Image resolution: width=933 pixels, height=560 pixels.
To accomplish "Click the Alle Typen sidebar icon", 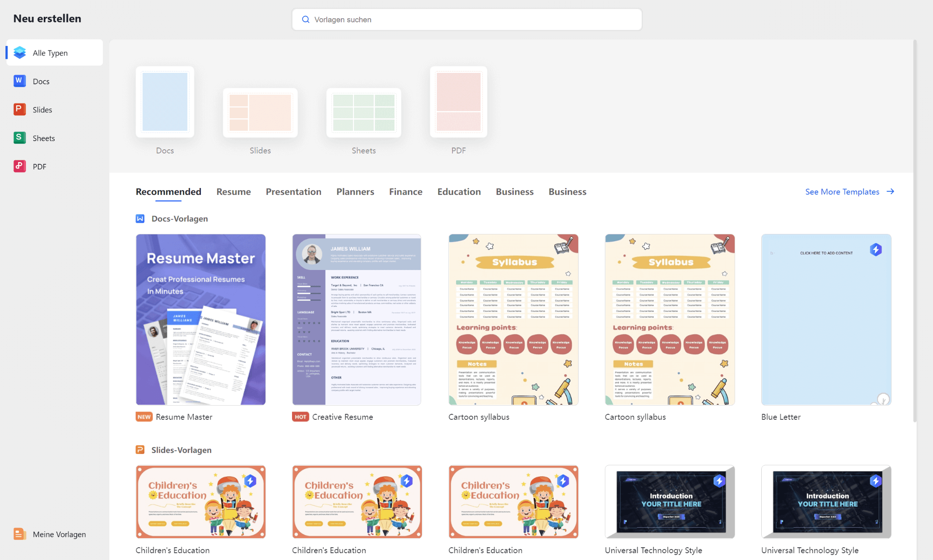I will (x=19, y=52).
